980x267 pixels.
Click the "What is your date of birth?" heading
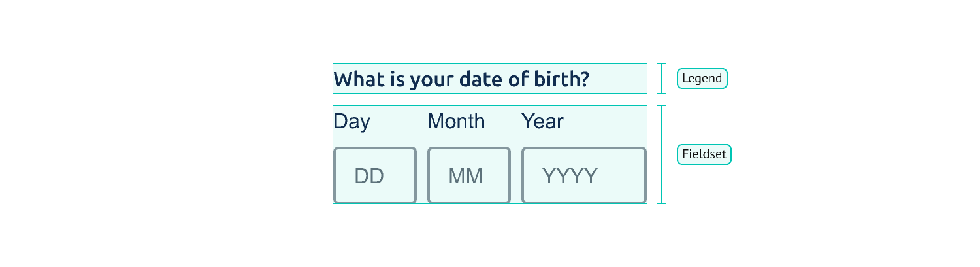pyautogui.click(x=461, y=80)
